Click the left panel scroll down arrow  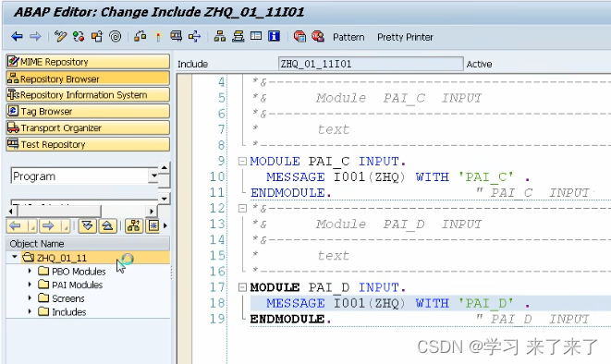point(164,199)
